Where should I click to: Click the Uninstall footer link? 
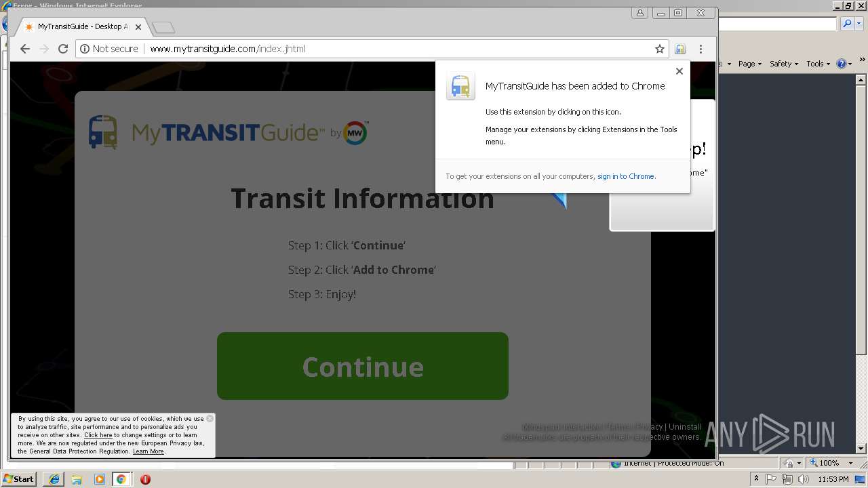(x=685, y=427)
